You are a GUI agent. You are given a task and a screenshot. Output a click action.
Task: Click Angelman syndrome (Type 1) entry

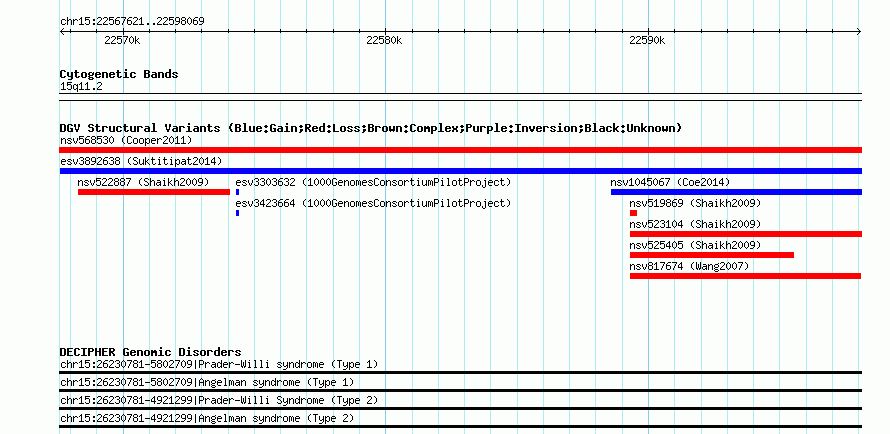click(207, 382)
